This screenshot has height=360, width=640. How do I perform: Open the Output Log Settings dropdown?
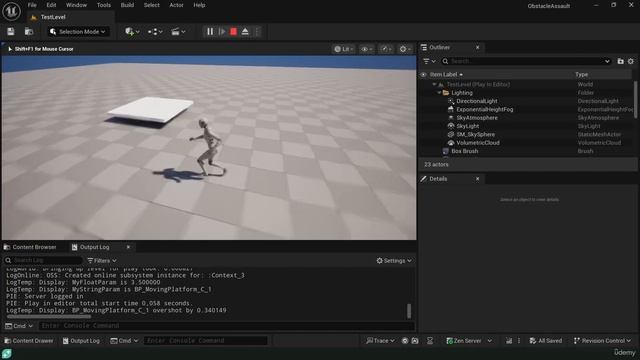pos(394,260)
